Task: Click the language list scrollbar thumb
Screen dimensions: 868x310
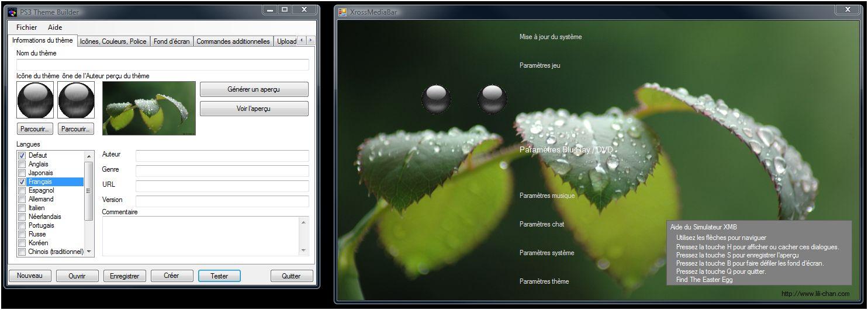Action: [x=89, y=191]
